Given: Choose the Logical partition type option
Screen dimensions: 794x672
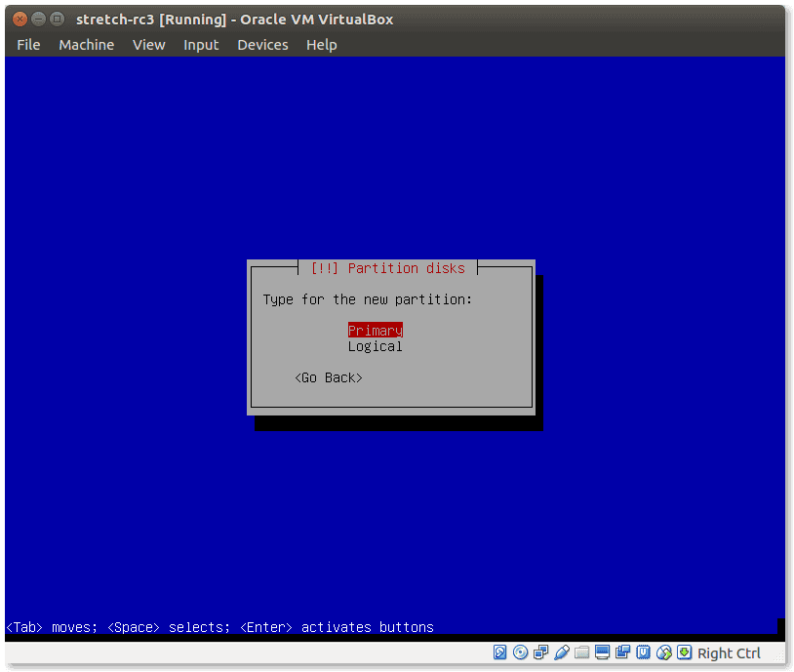Looking at the screenshot, I should [x=375, y=346].
